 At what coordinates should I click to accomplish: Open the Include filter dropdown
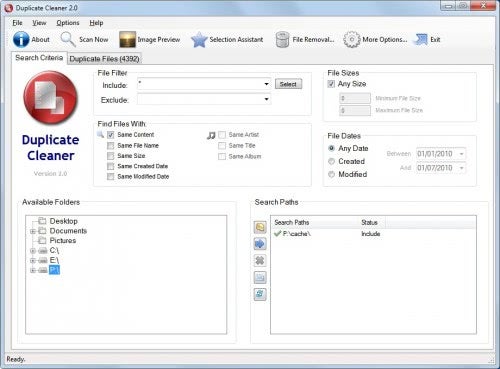click(266, 84)
